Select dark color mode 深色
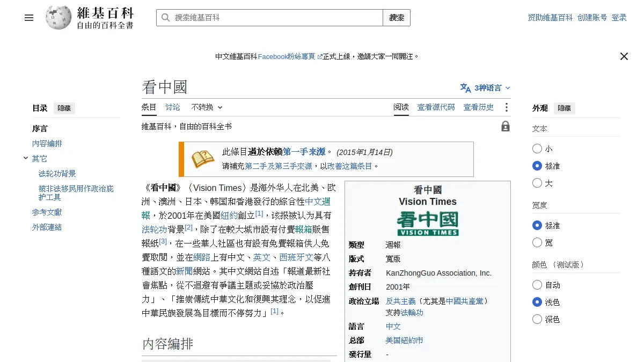 click(537, 319)
